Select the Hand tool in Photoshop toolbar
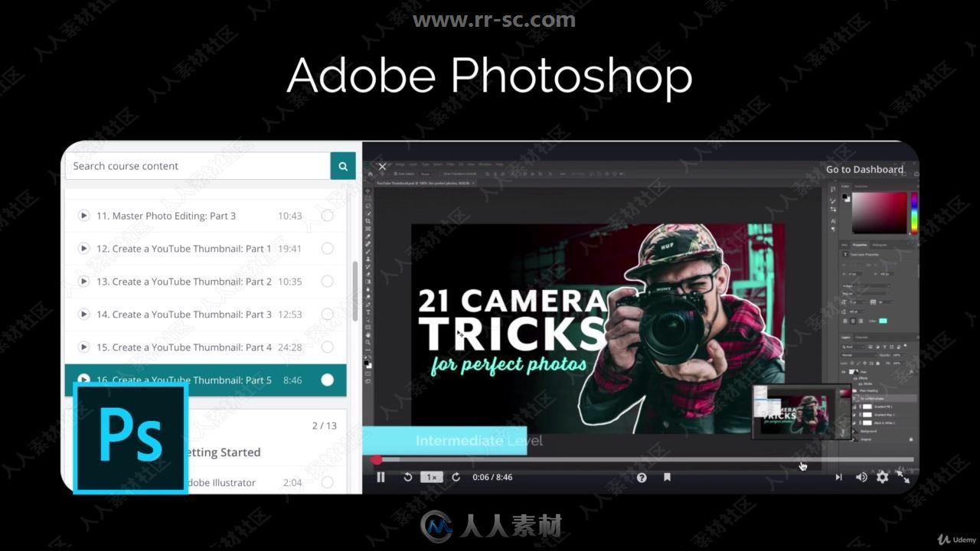The height and width of the screenshot is (551, 980). point(368,335)
